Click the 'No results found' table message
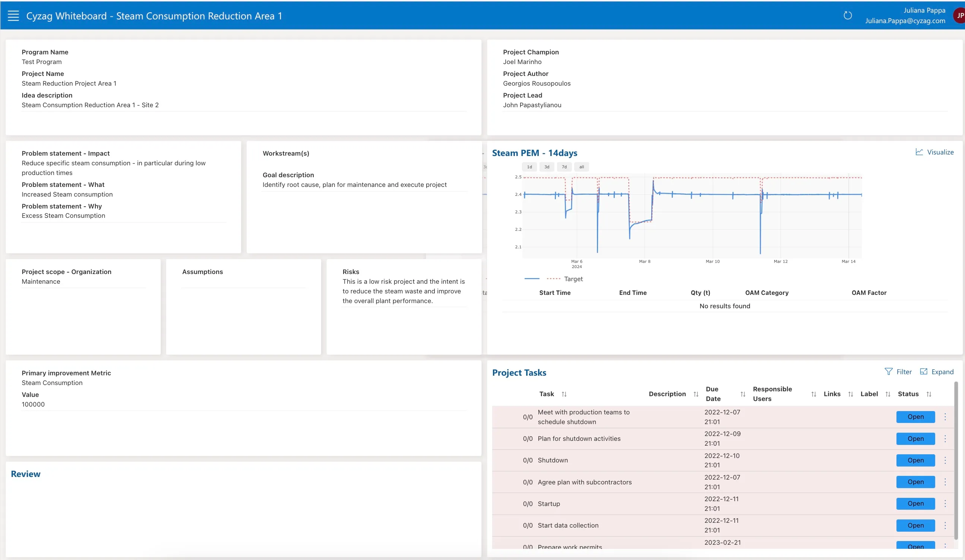 coord(725,306)
